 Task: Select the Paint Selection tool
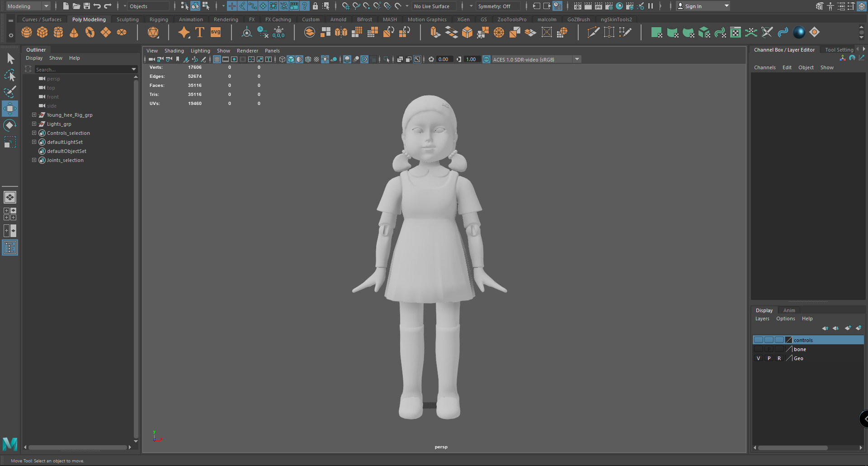(x=10, y=92)
